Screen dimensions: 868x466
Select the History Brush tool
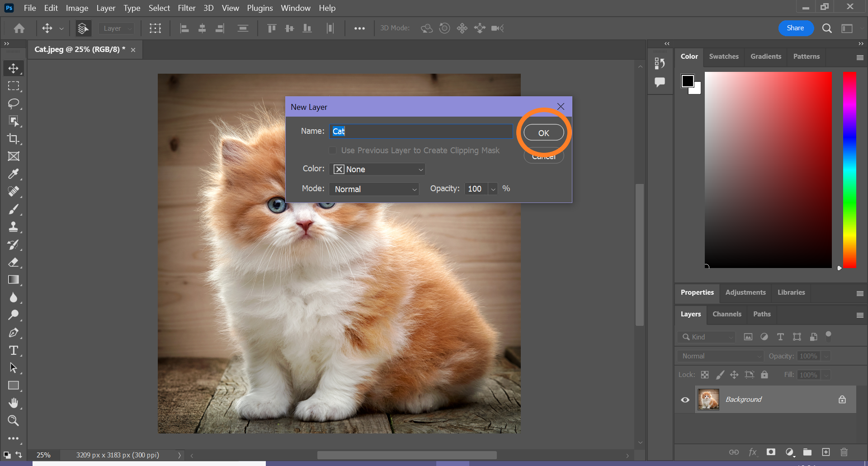[x=13, y=245]
